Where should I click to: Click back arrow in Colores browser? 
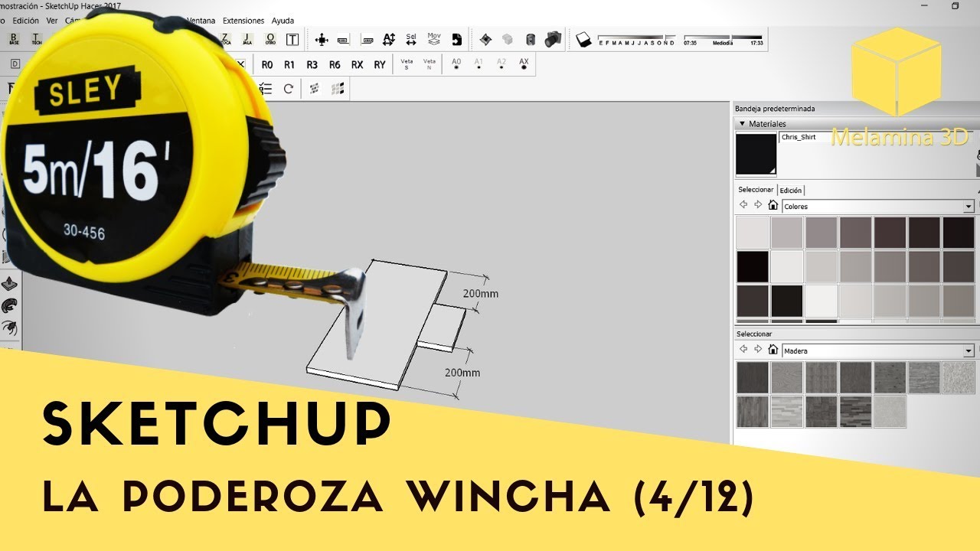743,205
